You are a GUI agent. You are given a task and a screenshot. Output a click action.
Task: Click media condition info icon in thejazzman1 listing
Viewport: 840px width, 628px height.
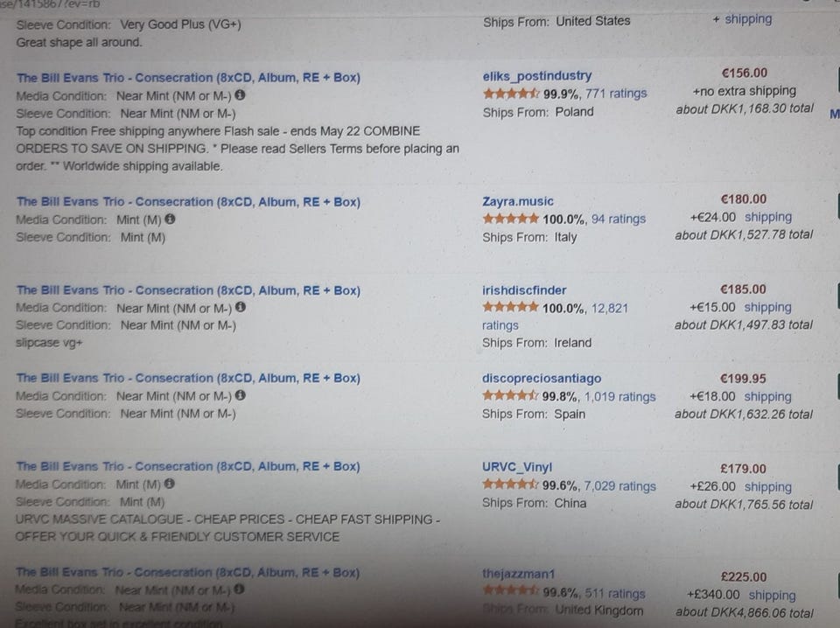coord(241,590)
